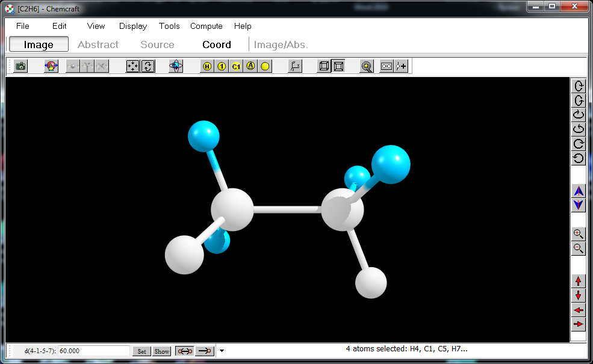Click the dihedral angle value field
This screenshot has height=364, width=593.
coord(93,351)
